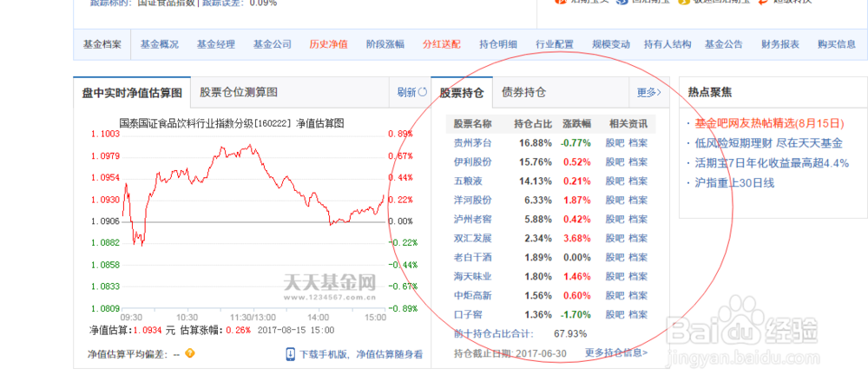Open the 基金公告 tab
868x388 pixels.
[724, 45]
